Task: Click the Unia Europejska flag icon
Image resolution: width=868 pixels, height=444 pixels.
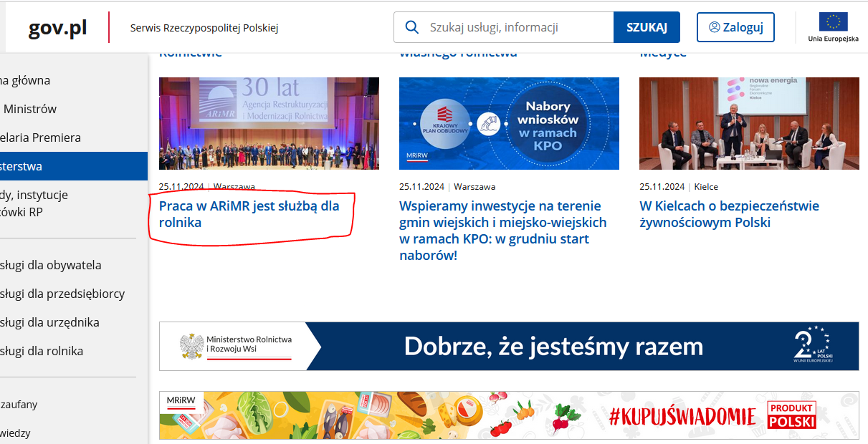Action: pos(833,22)
